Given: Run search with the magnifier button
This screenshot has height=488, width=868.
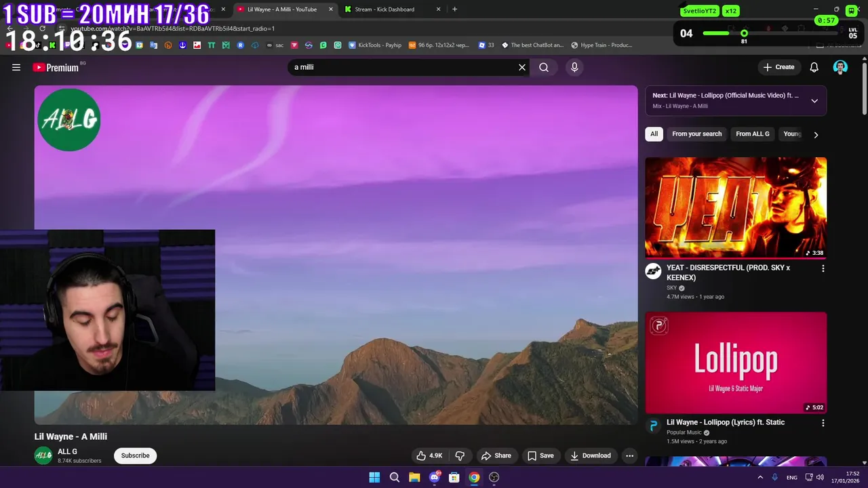Looking at the screenshot, I should point(544,67).
